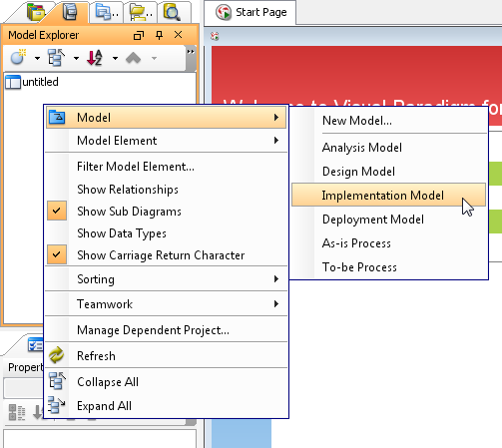Click the Expand All tree icon
The image size is (502, 448).
pos(56,405)
